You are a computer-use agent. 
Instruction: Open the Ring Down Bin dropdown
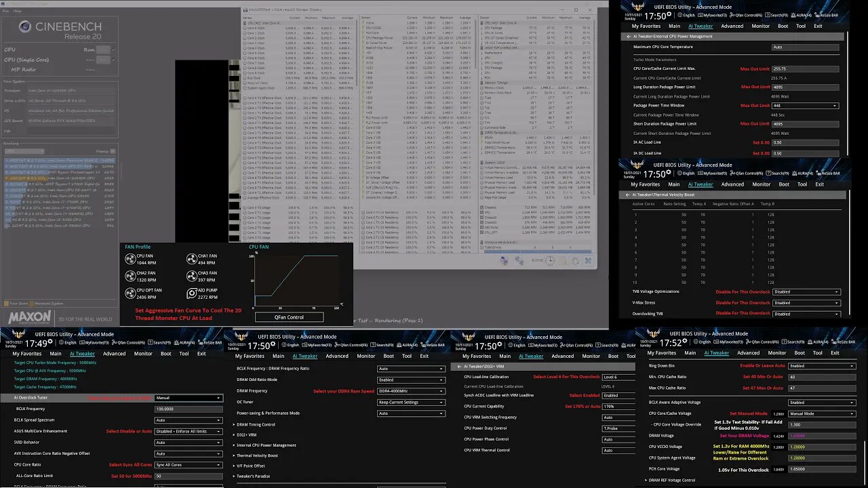pos(822,366)
